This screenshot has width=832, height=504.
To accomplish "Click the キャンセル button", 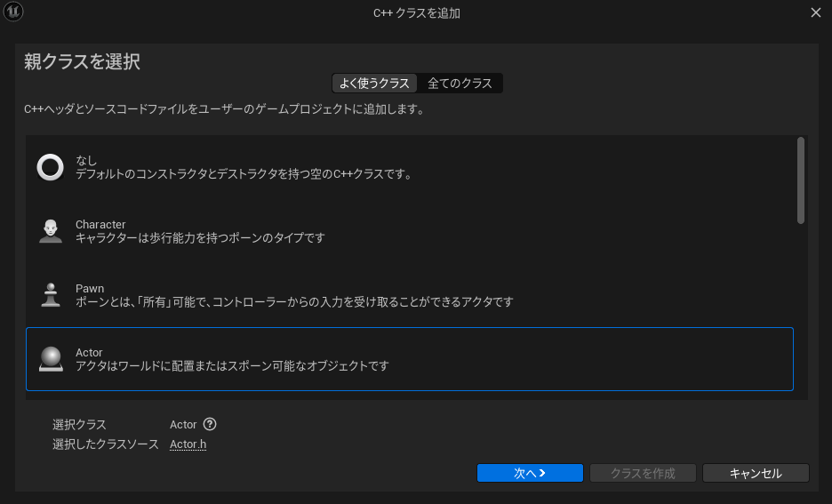I will point(756,473).
